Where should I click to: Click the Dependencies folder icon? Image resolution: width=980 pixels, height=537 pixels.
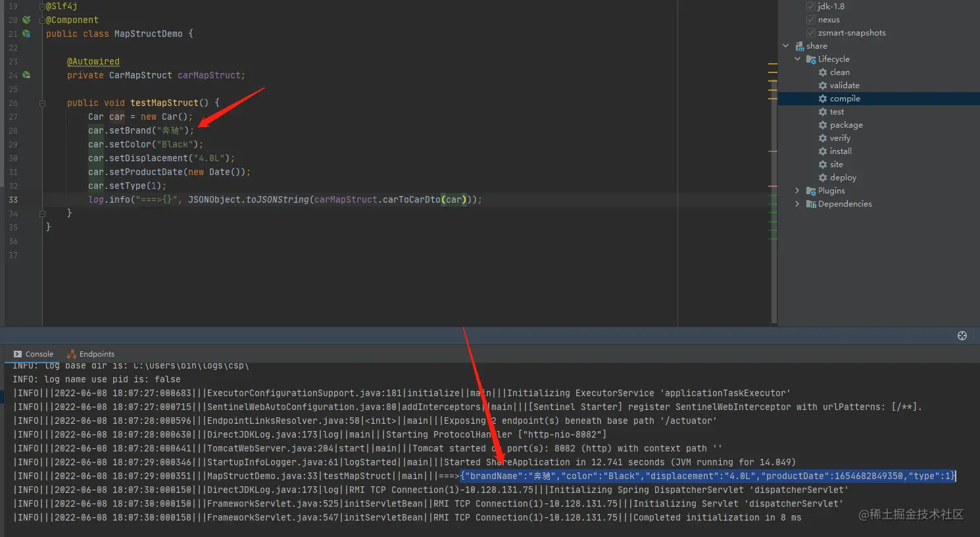tap(811, 204)
